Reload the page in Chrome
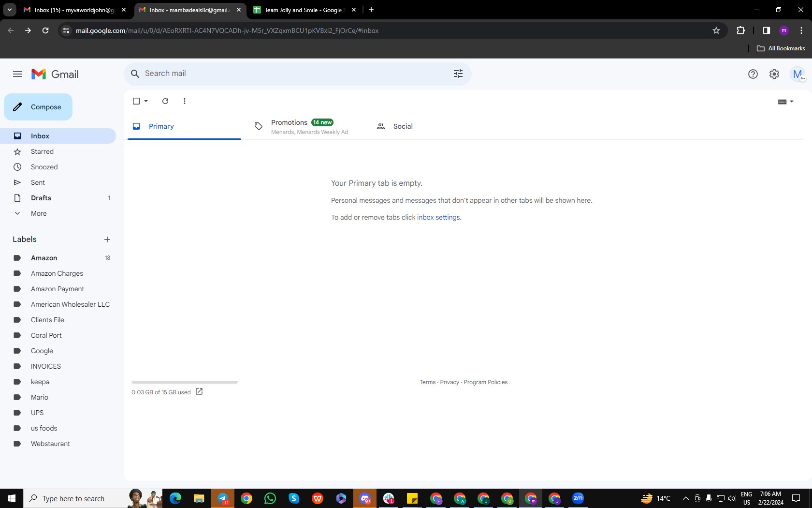Image resolution: width=812 pixels, height=508 pixels. tap(45, 30)
